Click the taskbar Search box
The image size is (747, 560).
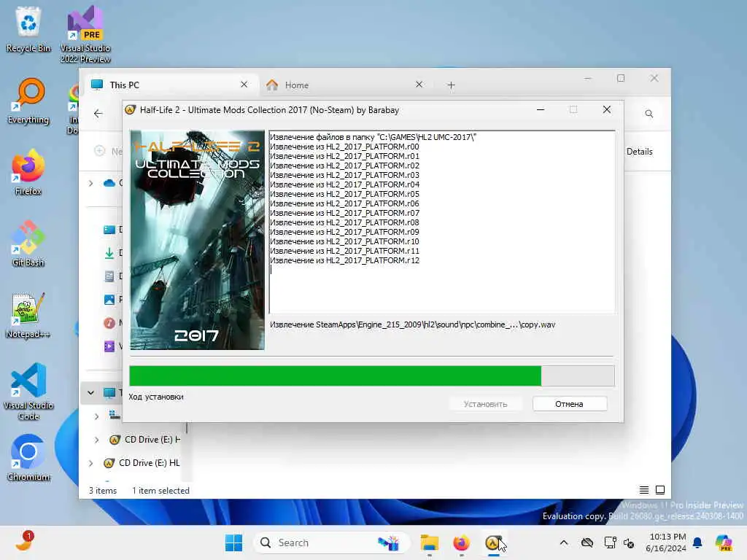pos(332,542)
